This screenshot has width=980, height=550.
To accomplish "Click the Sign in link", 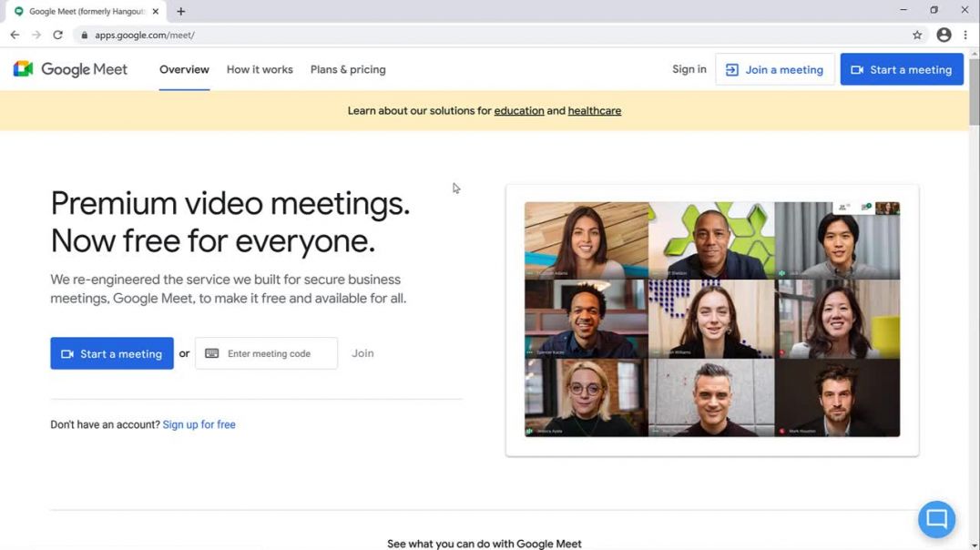I will click(689, 69).
